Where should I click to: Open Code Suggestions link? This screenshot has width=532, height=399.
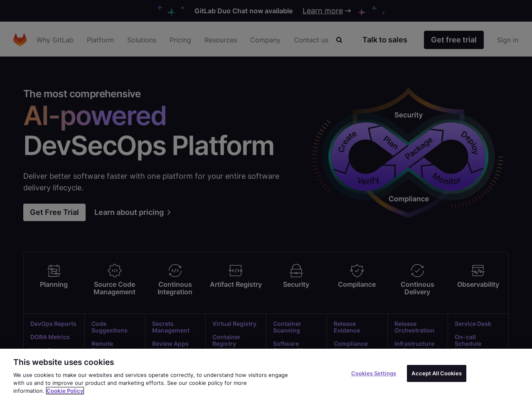[109, 327]
